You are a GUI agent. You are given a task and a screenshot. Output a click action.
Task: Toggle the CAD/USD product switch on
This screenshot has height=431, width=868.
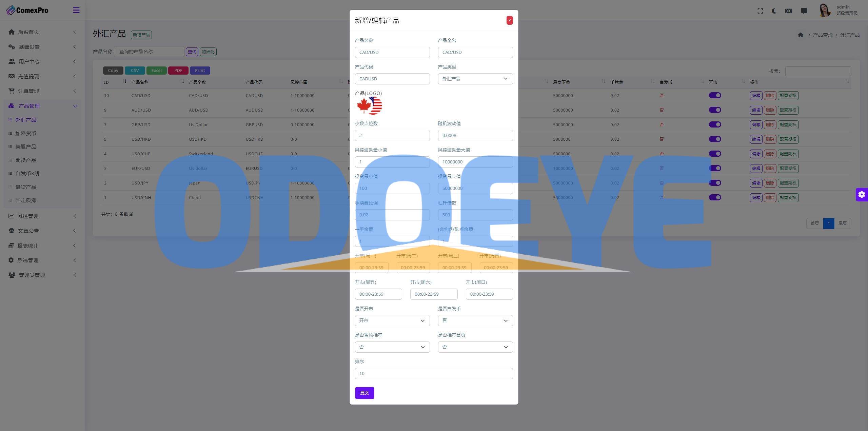715,95
